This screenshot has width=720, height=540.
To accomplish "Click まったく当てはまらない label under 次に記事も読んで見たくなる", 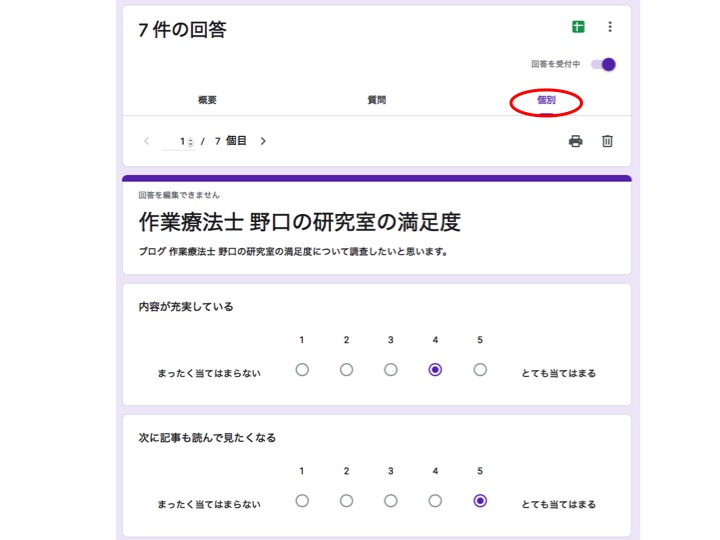I will pyautogui.click(x=209, y=504).
